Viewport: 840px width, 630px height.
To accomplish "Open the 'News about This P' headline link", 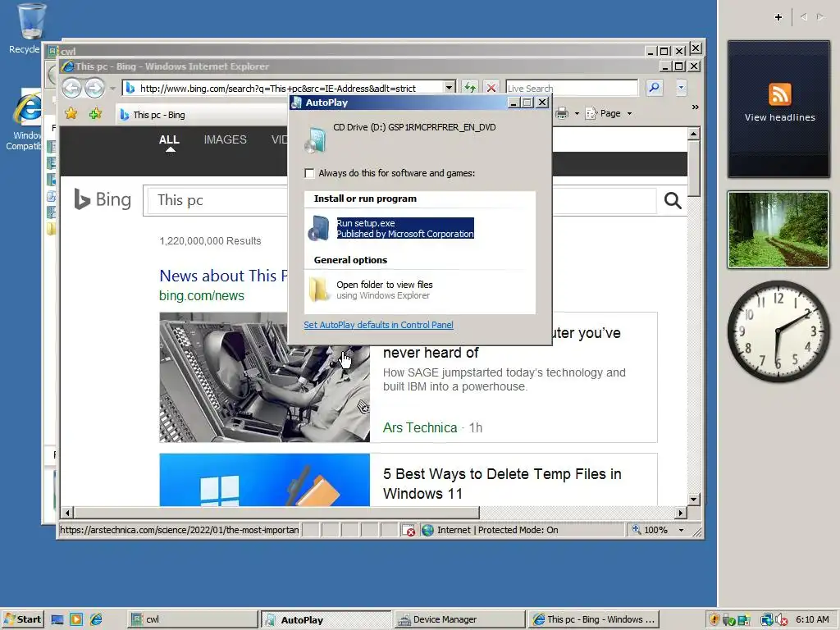I will tap(224, 276).
